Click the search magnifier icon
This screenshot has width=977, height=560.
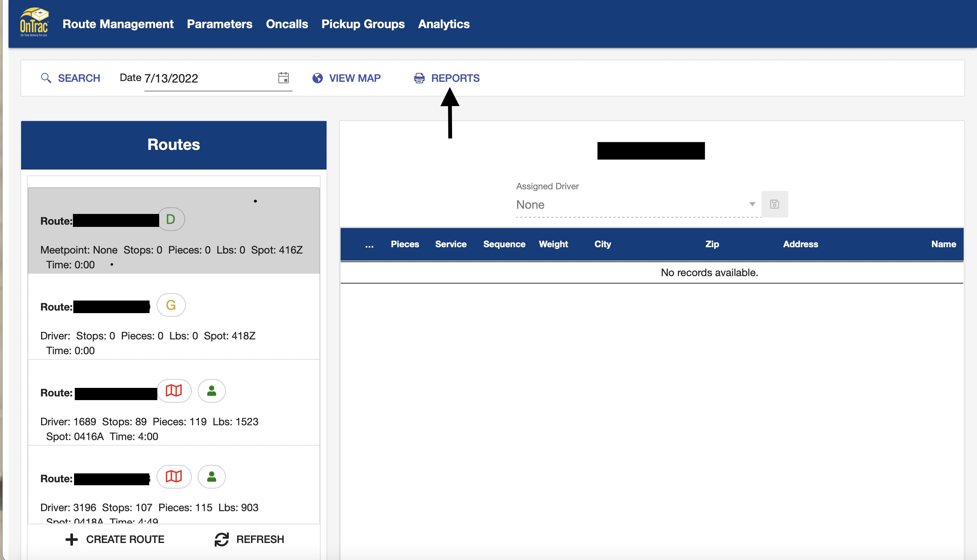46,78
